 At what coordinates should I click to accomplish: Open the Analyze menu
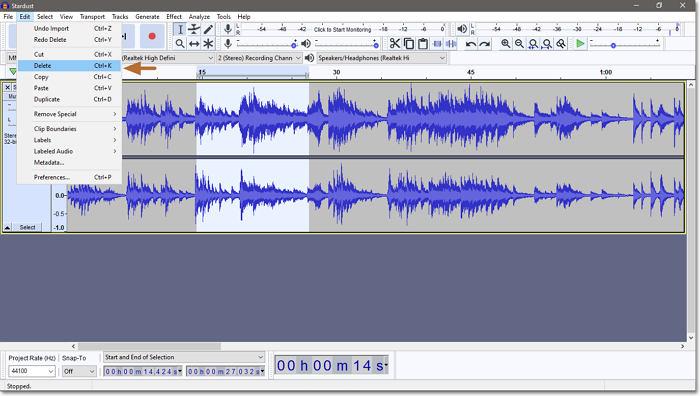coord(199,17)
